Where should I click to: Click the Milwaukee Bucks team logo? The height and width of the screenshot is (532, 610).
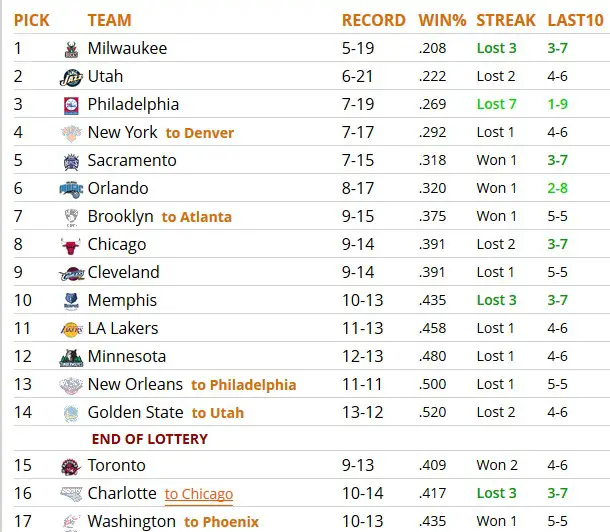click(71, 49)
